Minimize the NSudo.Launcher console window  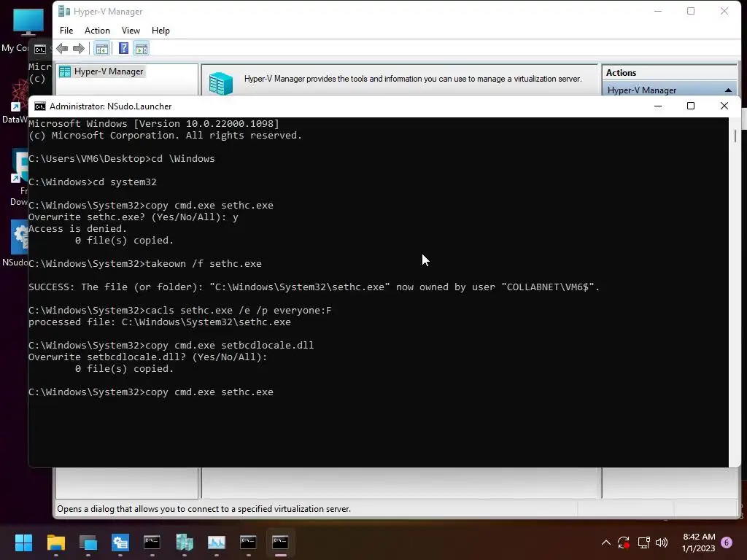click(x=658, y=106)
